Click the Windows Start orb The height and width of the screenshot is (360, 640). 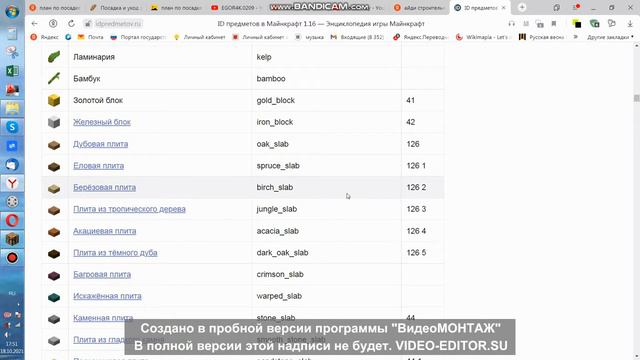(x=12, y=11)
